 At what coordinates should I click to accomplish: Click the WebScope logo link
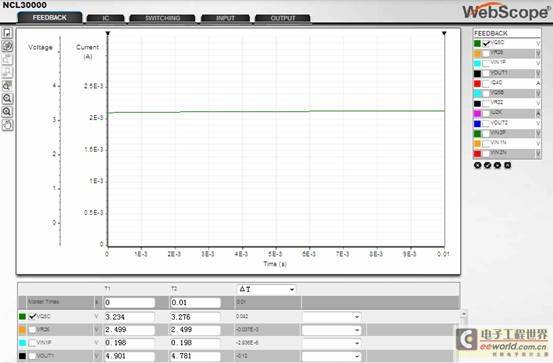(x=506, y=11)
